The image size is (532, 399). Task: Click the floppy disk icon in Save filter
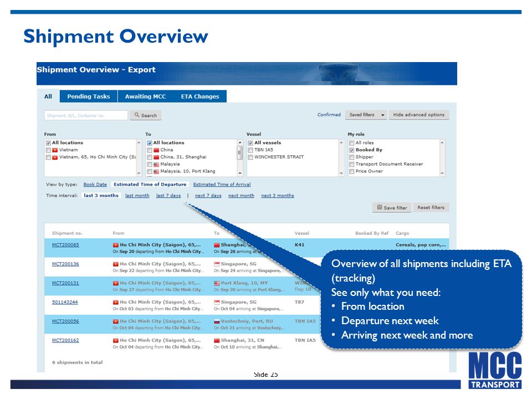click(x=380, y=207)
